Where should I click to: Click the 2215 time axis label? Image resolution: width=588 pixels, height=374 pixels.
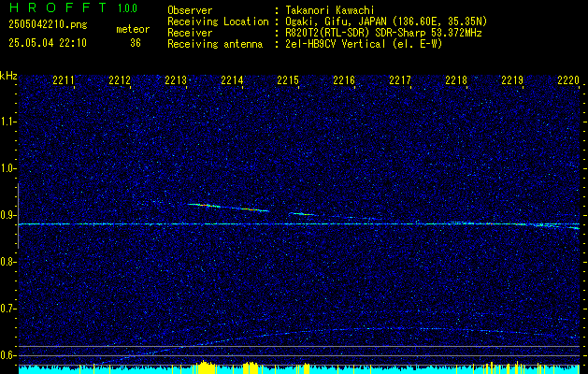tap(288, 80)
